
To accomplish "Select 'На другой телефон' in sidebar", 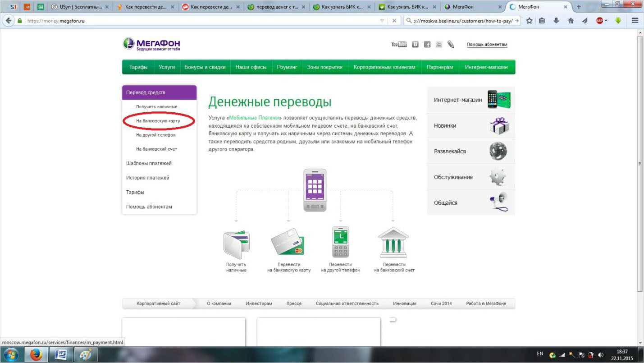I will point(155,135).
